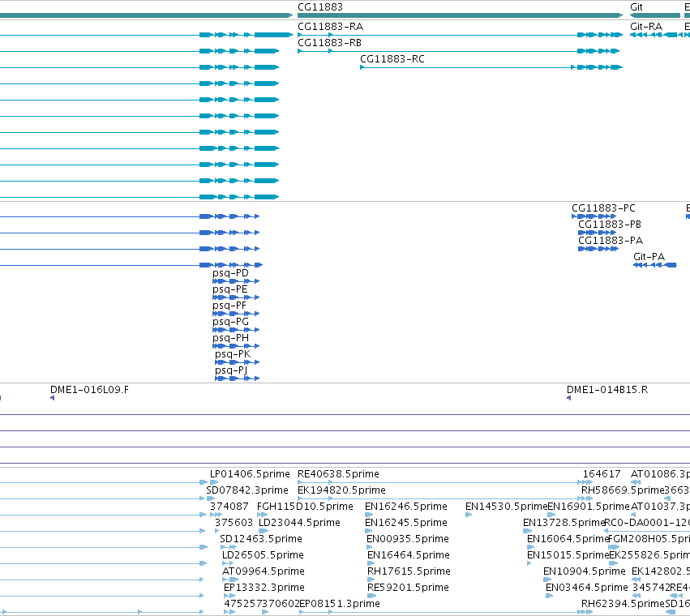Screen dimensions: 690x616
Task: Open transcript CG11883-RB label
Action: [330, 43]
